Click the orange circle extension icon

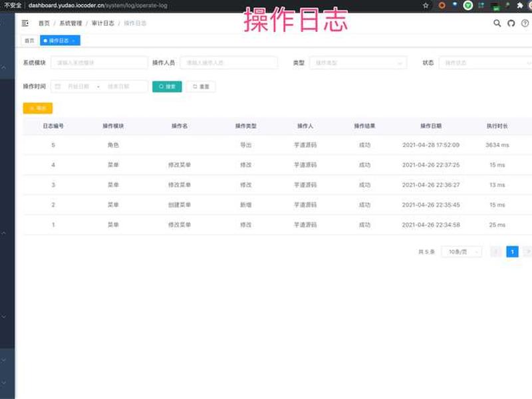(442, 5)
